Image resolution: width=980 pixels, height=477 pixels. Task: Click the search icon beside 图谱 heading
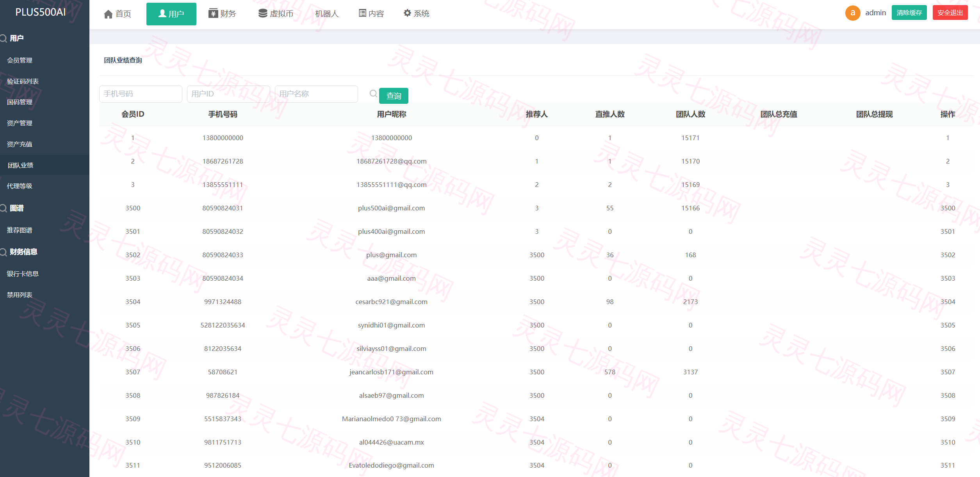coord(4,208)
